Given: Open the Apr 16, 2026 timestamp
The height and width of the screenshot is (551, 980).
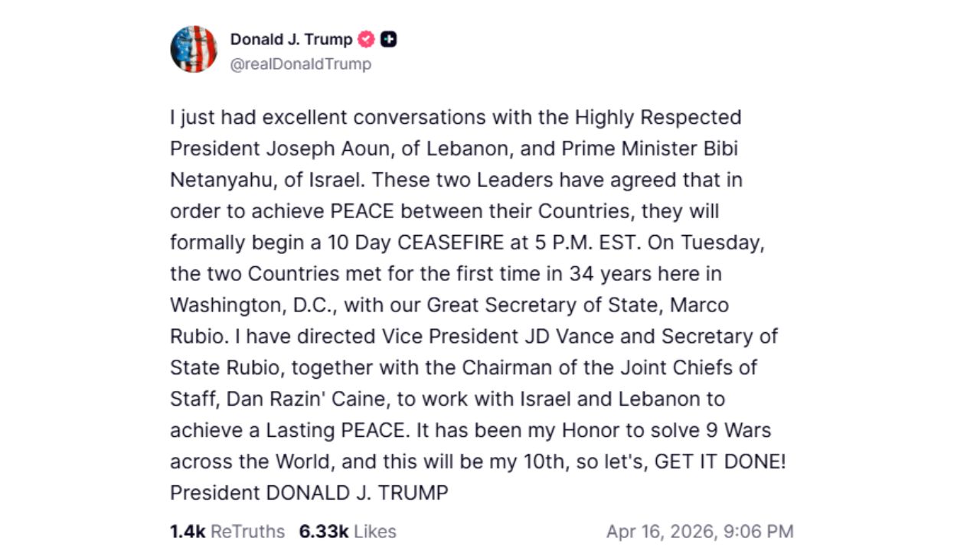Looking at the screenshot, I should pyautogui.click(x=699, y=531).
